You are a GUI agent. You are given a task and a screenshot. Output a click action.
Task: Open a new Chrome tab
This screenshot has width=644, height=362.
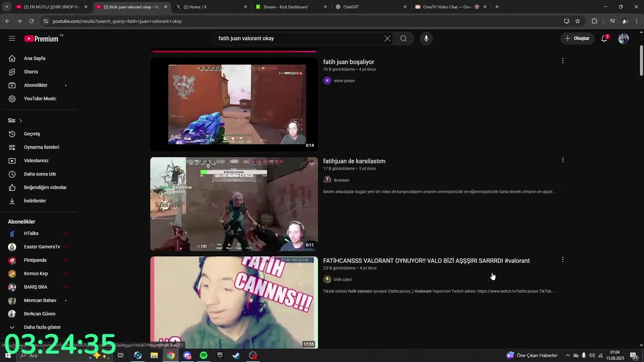[497, 7]
